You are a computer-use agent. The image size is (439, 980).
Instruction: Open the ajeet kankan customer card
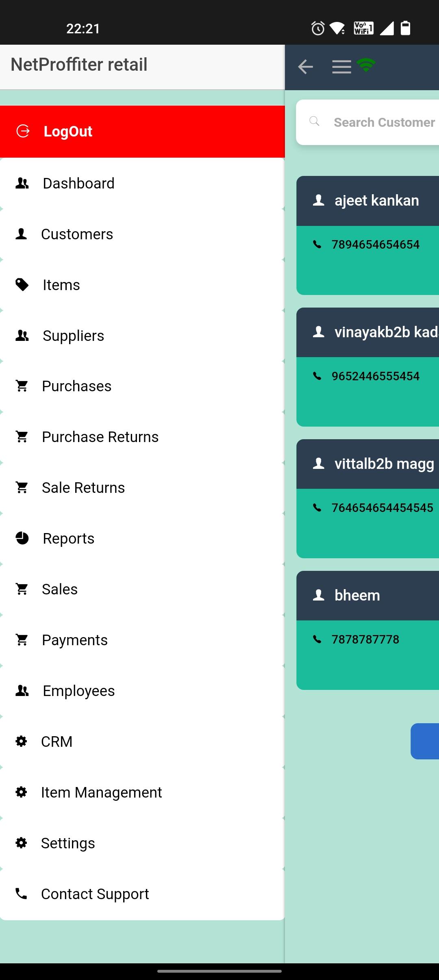point(367,235)
